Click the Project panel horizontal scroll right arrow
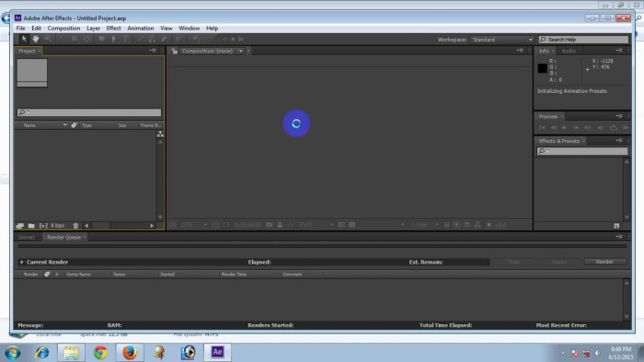Viewport: 644px width, 362px height. (x=152, y=226)
